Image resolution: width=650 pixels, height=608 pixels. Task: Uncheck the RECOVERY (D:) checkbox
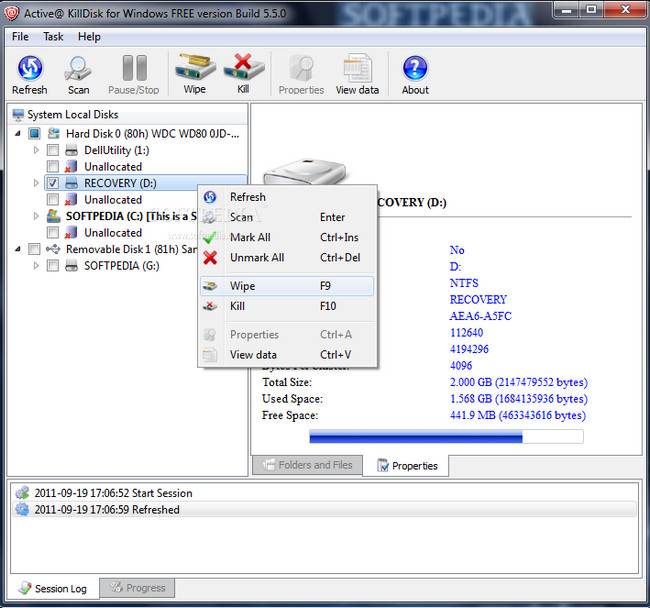coord(53,183)
